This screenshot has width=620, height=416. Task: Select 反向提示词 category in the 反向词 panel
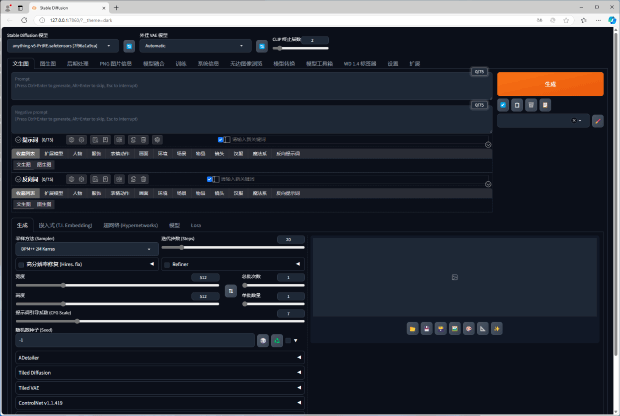pos(288,193)
